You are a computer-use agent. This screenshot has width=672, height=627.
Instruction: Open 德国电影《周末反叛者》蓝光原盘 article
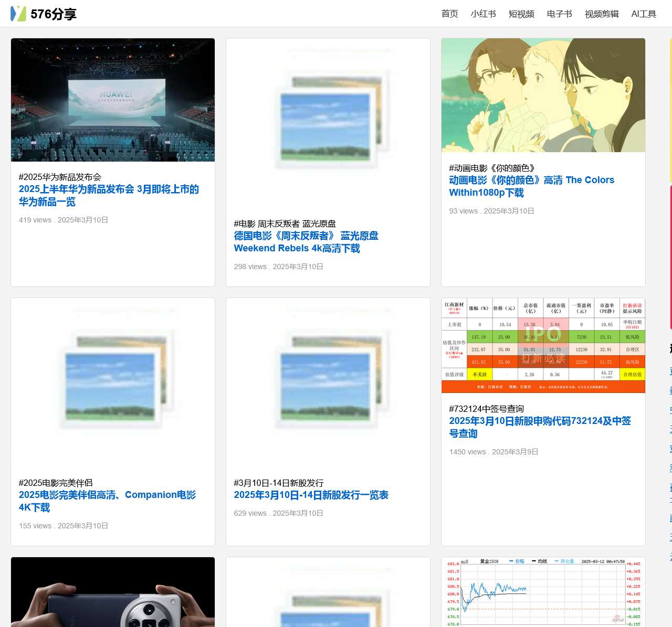(x=306, y=242)
